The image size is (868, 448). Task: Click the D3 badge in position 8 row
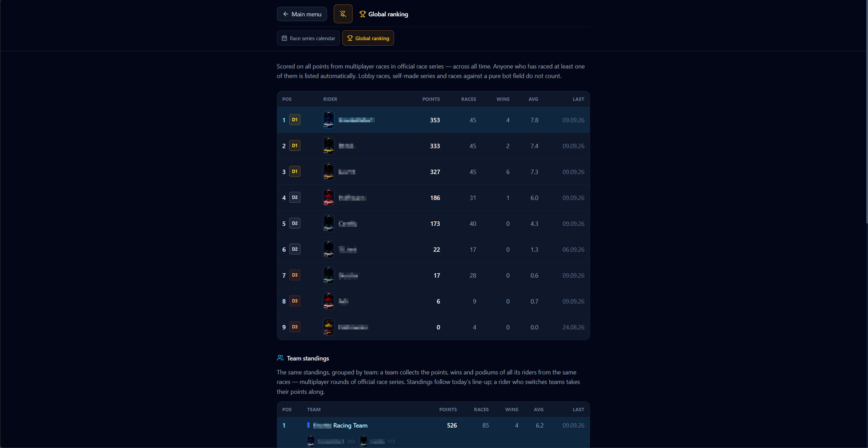tap(295, 301)
